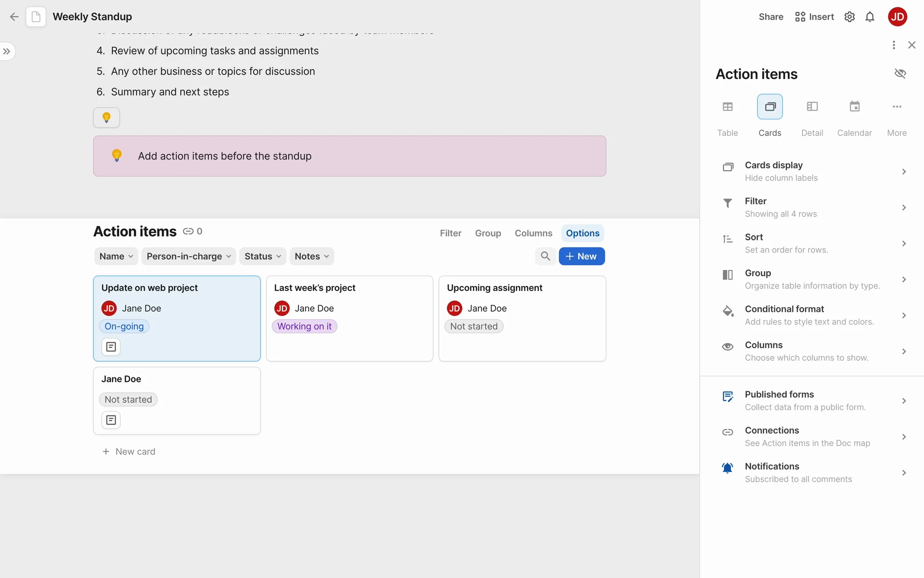Switch to Calendar view icon
Image resolution: width=924 pixels, height=578 pixels.
pos(854,107)
